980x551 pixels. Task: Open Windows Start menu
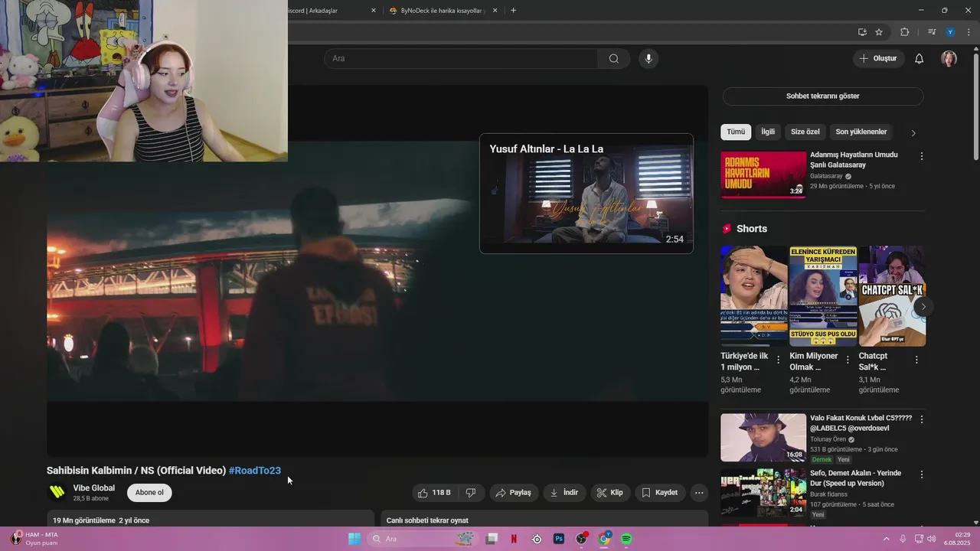[x=354, y=539]
